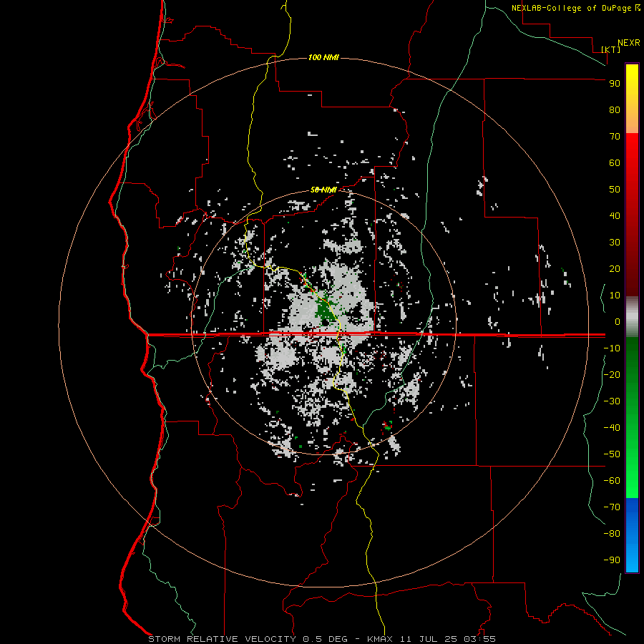Image resolution: width=644 pixels, height=644 pixels.
Task: Click the 90 value on velocity scale
Action: coord(615,84)
